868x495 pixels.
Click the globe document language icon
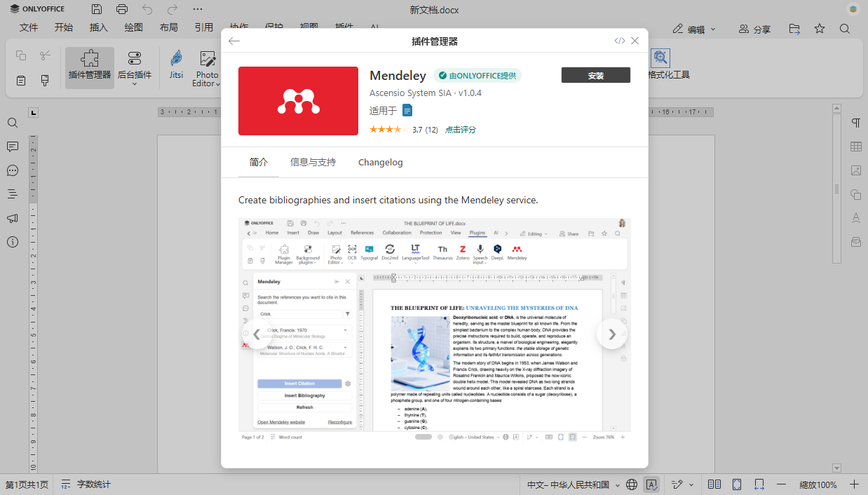click(x=632, y=484)
